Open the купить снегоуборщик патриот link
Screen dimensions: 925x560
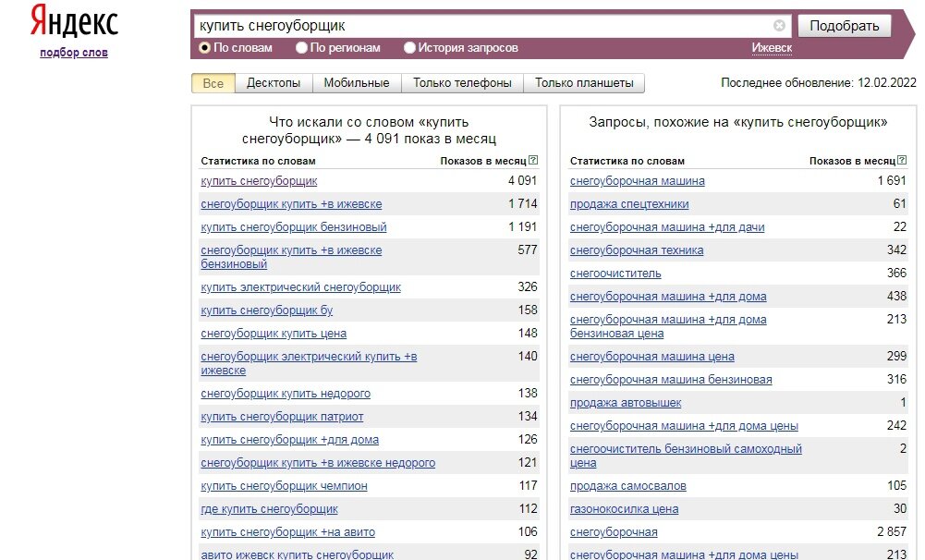pyautogui.click(x=282, y=417)
